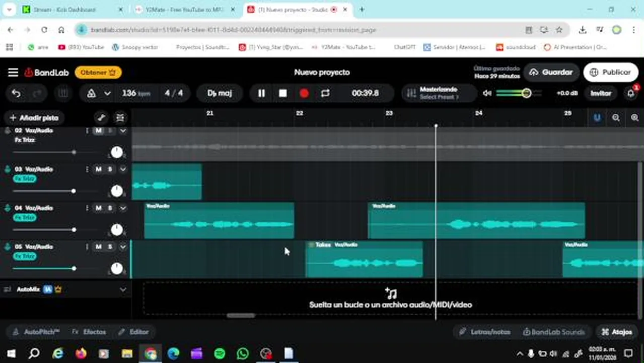644x363 pixels.
Task: Open the Windows Start menu
Action: [x=11, y=353]
